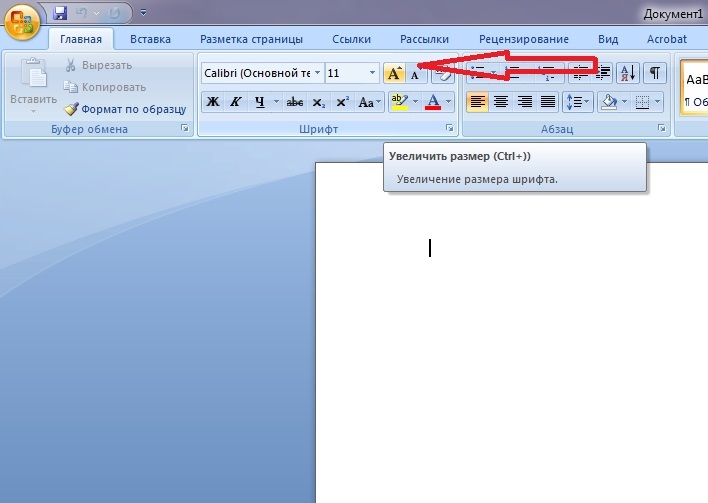Image resolution: width=708 pixels, height=503 pixels.
Task: Toggle superscript x² formatting
Action: pos(343,102)
